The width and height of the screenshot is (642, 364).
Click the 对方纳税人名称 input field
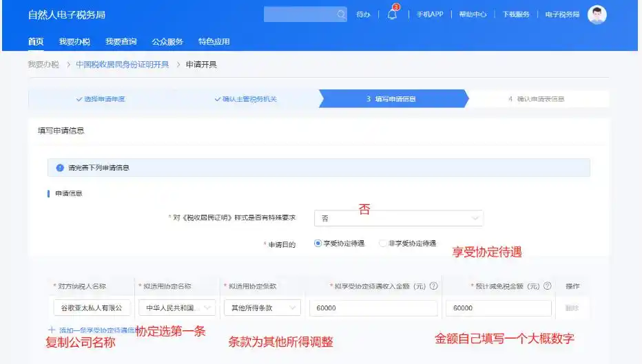click(92, 308)
